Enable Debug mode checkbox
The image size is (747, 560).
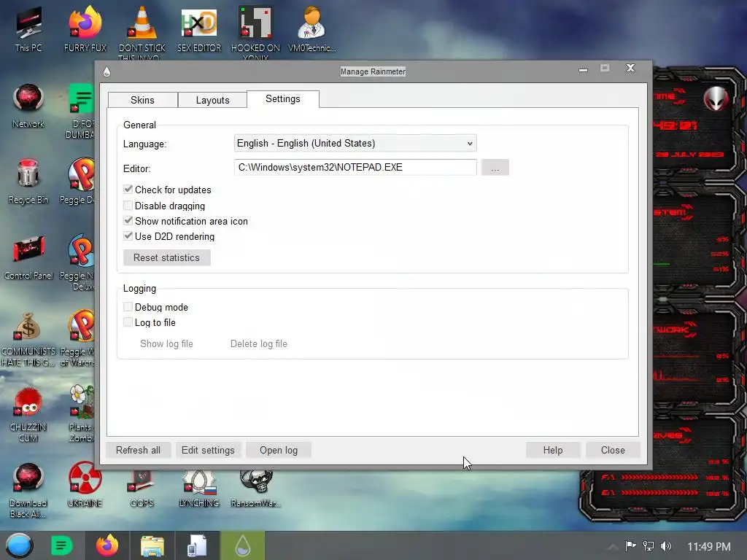pos(128,307)
